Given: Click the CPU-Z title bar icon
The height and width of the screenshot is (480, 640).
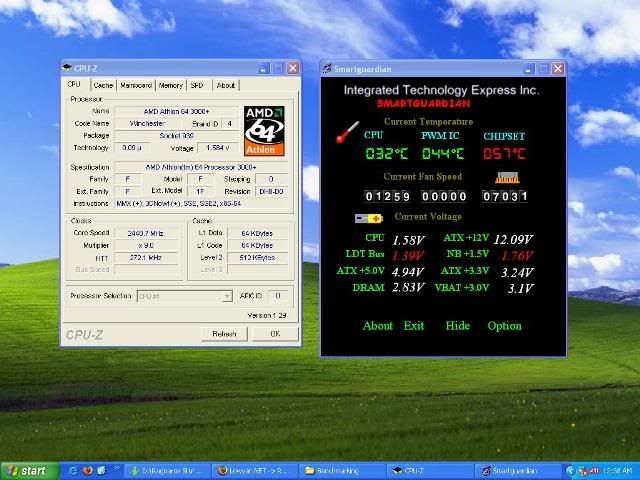Looking at the screenshot, I should click(67, 68).
